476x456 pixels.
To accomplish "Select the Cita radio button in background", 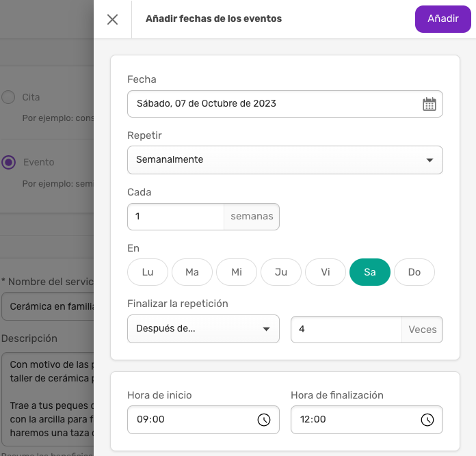I will pyautogui.click(x=8, y=97).
